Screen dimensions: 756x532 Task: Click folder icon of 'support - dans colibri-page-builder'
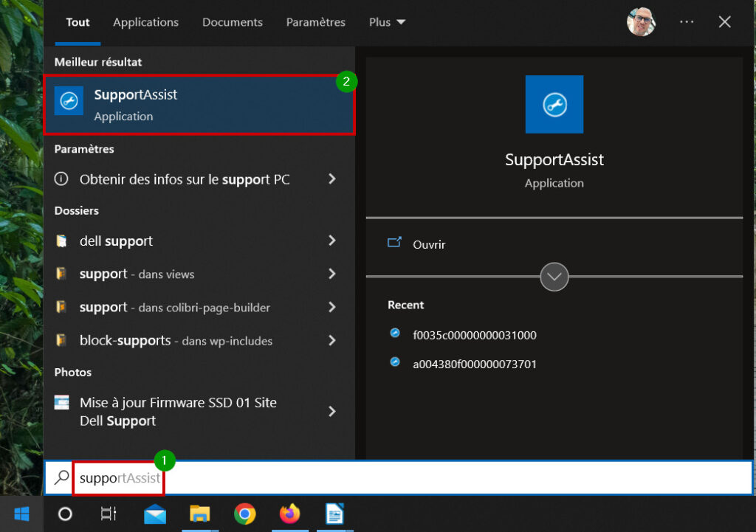(x=61, y=306)
